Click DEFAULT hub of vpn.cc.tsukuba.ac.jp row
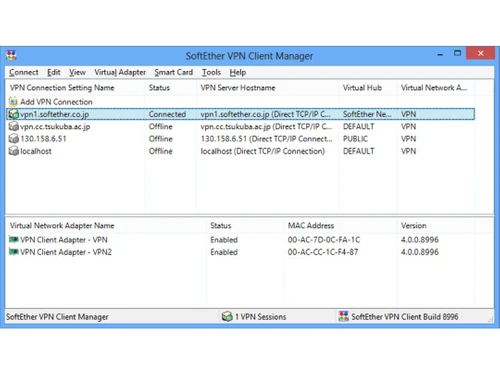 coord(359,126)
